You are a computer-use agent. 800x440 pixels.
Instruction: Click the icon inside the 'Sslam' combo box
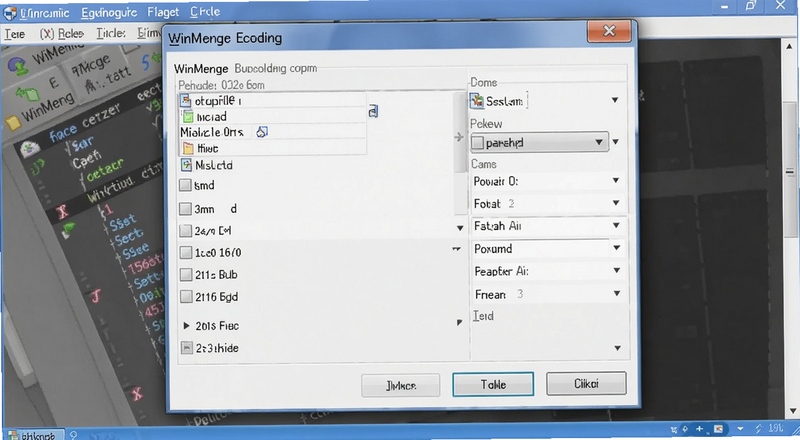(x=477, y=101)
